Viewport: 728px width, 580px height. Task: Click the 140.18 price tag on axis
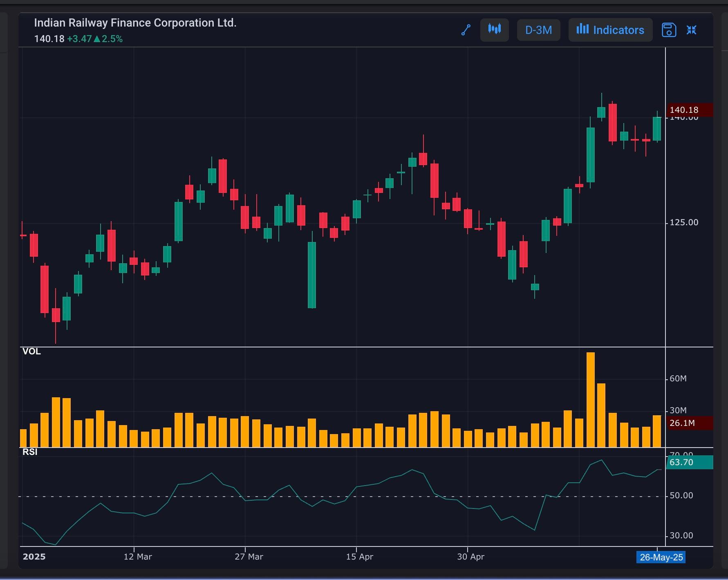[690, 110]
